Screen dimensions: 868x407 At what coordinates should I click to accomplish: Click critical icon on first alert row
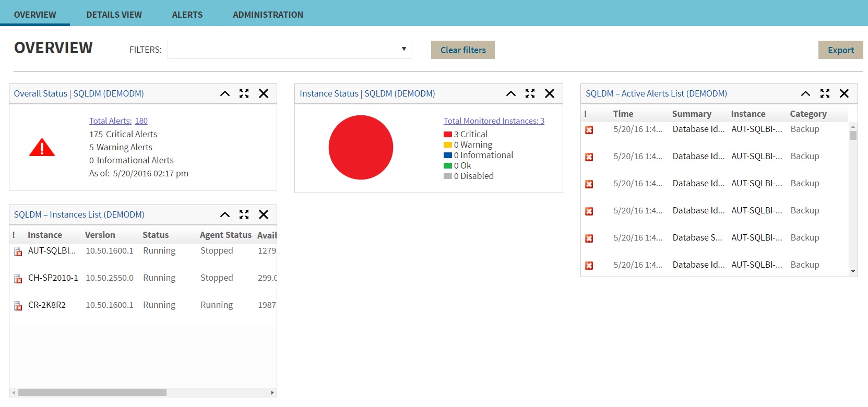click(589, 130)
